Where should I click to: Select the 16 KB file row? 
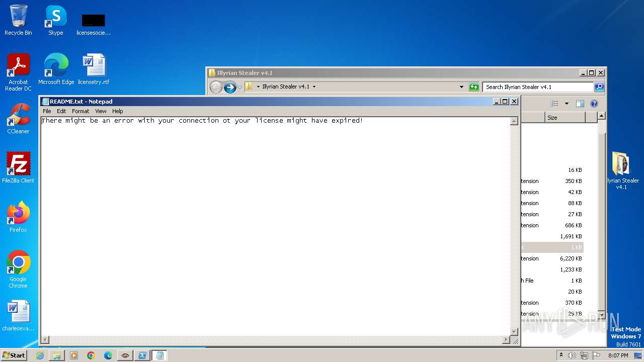click(552, 170)
